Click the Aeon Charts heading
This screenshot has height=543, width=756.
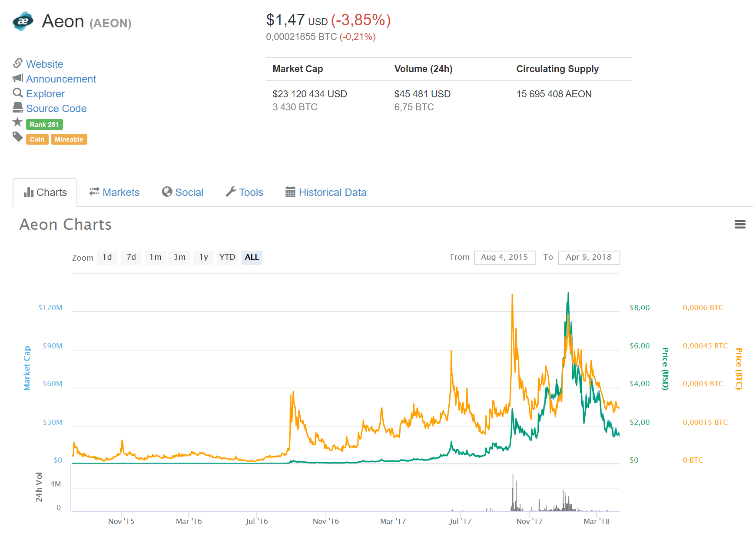click(x=66, y=225)
